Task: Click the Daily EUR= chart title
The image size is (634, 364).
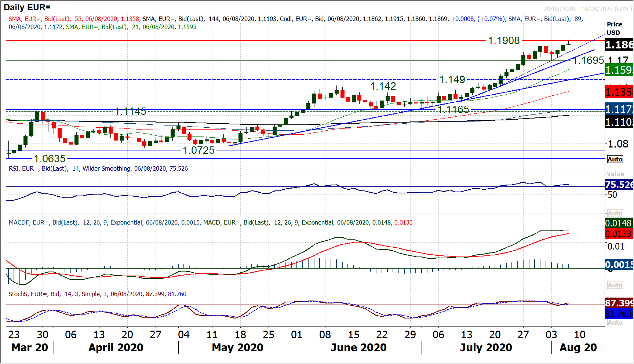Action: click(x=27, y=7)
